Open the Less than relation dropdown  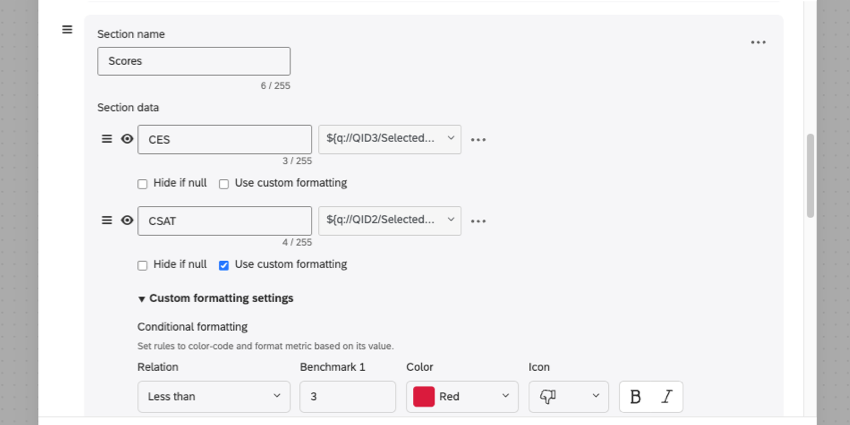214,397
